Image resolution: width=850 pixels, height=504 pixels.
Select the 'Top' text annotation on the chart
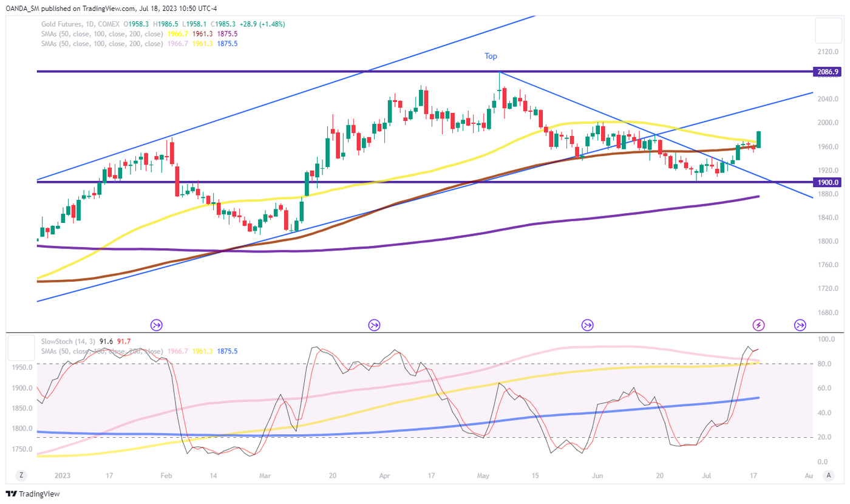[x=491, y=56]
